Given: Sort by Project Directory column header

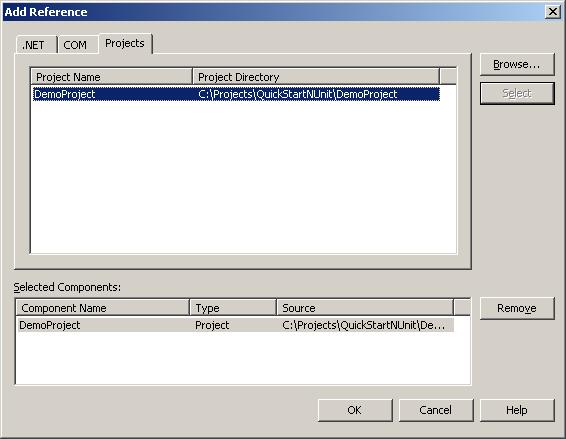Looking at the screenshot, I should pos(316,77).
